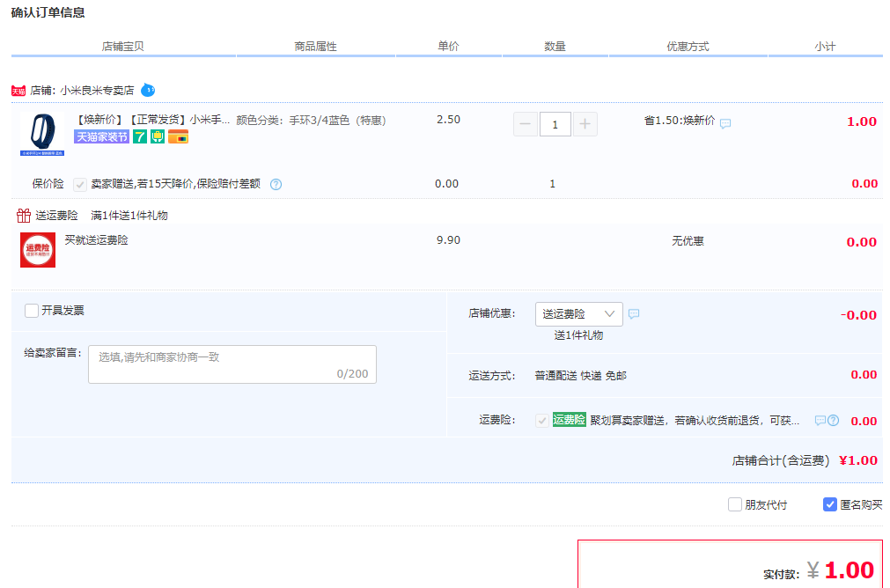The image size is (890, 588).
Task: Open the product title link 【焕新价】【正常发货】小米手...
Action: pos(152,120)
